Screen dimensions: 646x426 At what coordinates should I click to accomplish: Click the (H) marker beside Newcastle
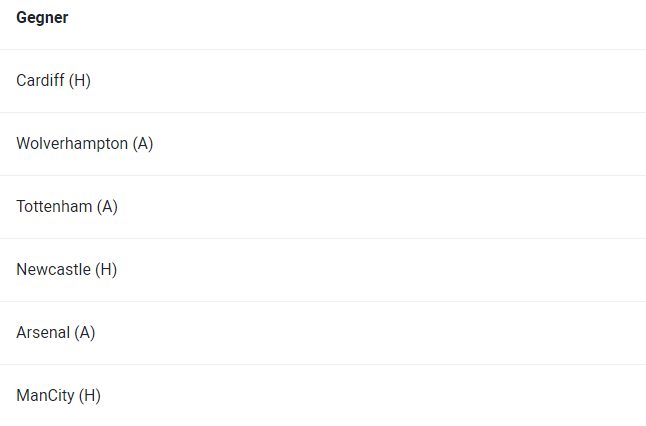106,270
